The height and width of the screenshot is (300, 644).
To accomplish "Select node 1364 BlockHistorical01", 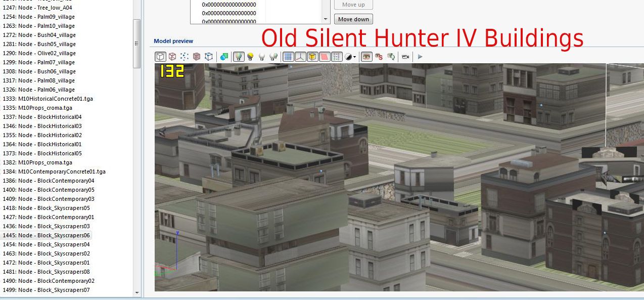I will (x=42, y=144).
